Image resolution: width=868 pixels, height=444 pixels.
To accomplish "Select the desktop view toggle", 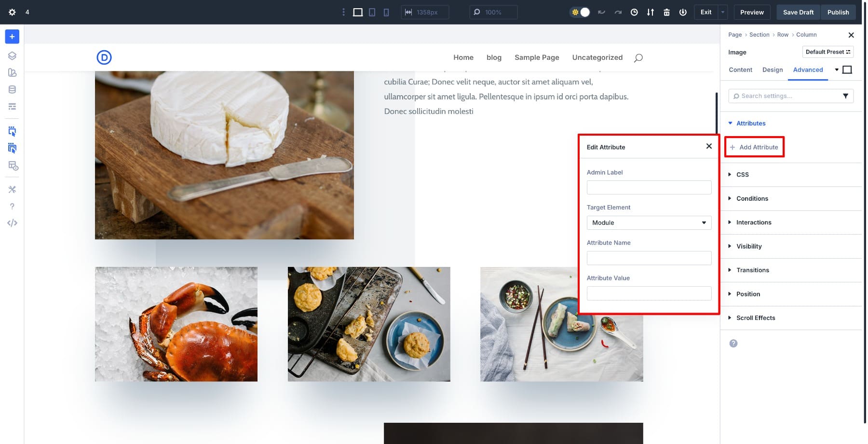I will coord(358,12).
